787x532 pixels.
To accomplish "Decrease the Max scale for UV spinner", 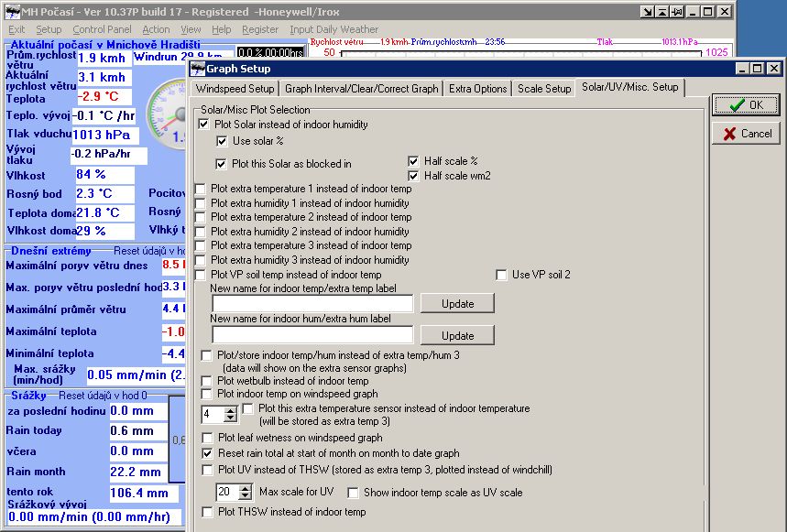I will (245, 496).
